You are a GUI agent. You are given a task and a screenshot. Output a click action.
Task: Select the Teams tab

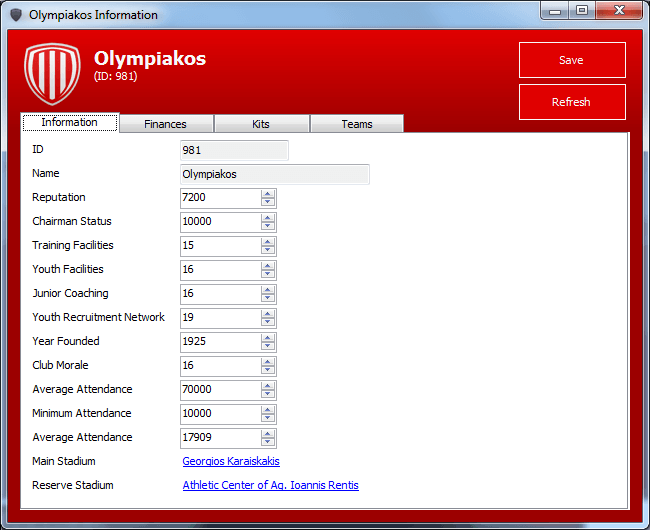click(357, 124)
